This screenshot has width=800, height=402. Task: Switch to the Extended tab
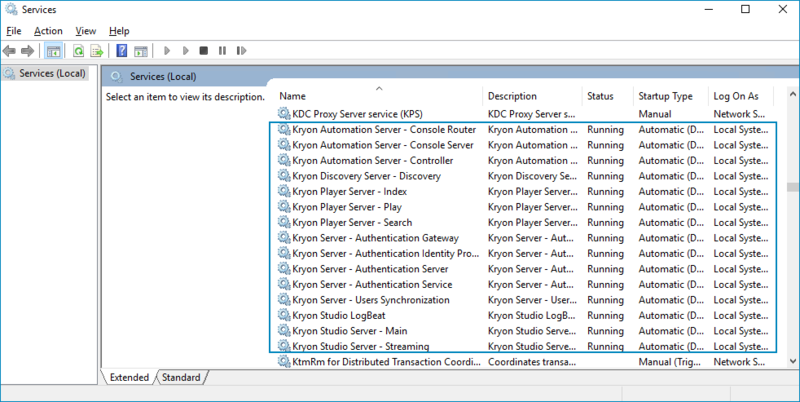click(129, 378)
